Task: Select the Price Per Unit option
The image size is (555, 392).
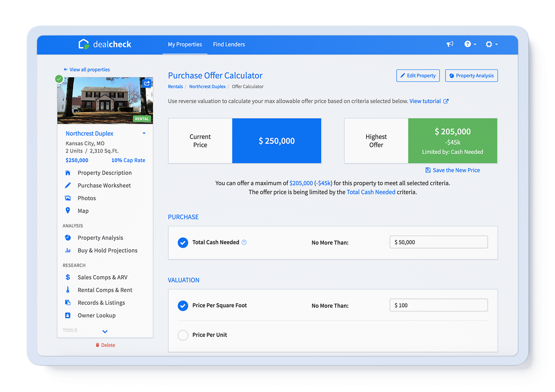Action: [x=183, y=335]
